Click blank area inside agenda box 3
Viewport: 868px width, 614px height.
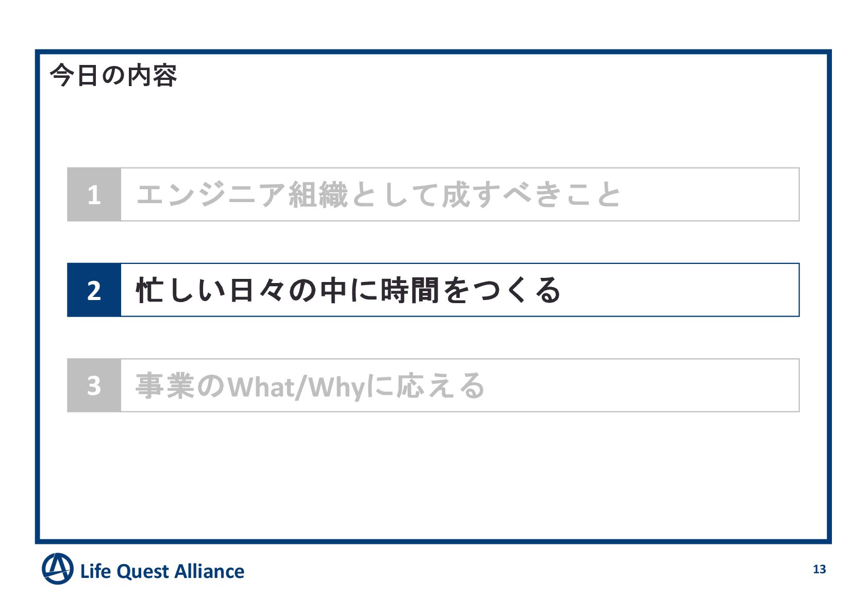[x=644, y=386]
